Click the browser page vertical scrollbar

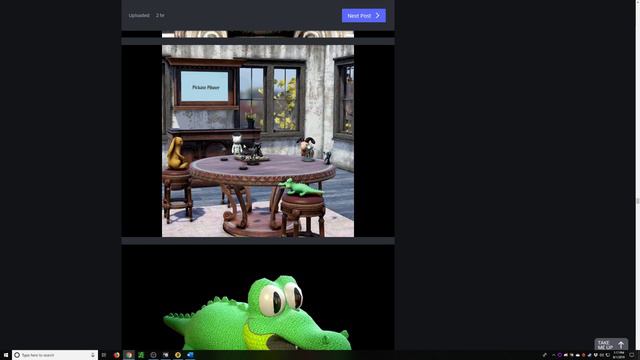637,175
